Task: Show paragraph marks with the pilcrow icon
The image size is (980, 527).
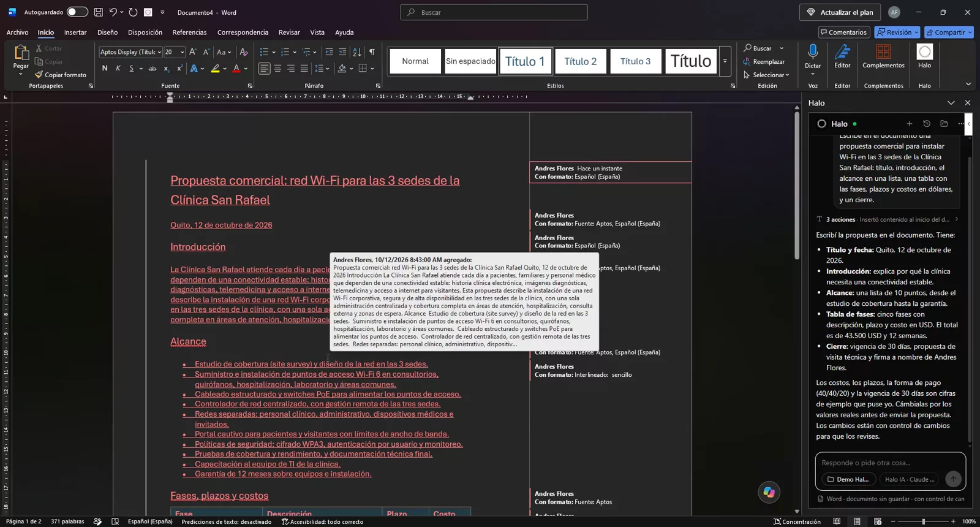Action: click(372, 52)
